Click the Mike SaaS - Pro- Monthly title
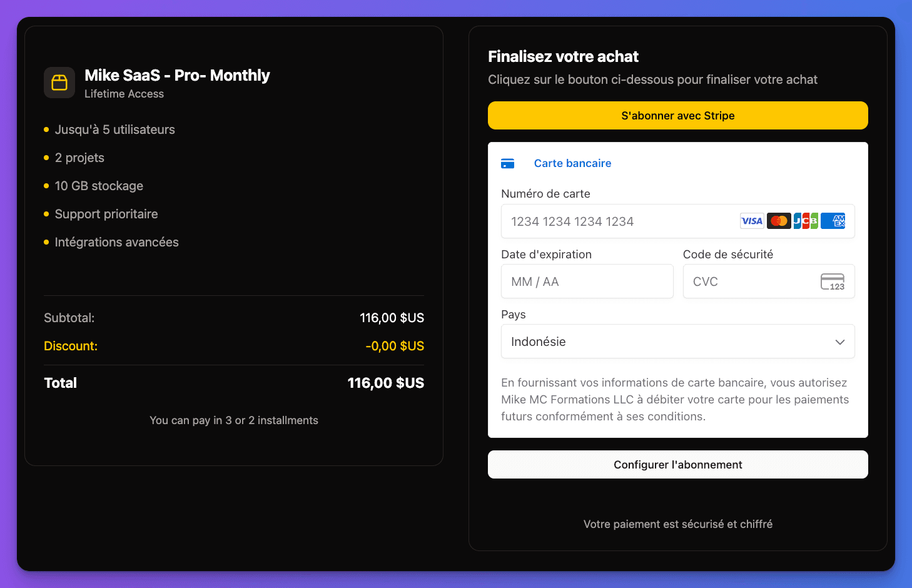 pos(177,75)
